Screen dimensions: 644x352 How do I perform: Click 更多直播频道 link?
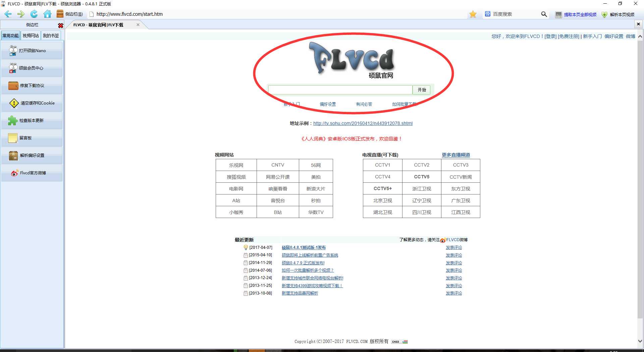tap(456, 155)
